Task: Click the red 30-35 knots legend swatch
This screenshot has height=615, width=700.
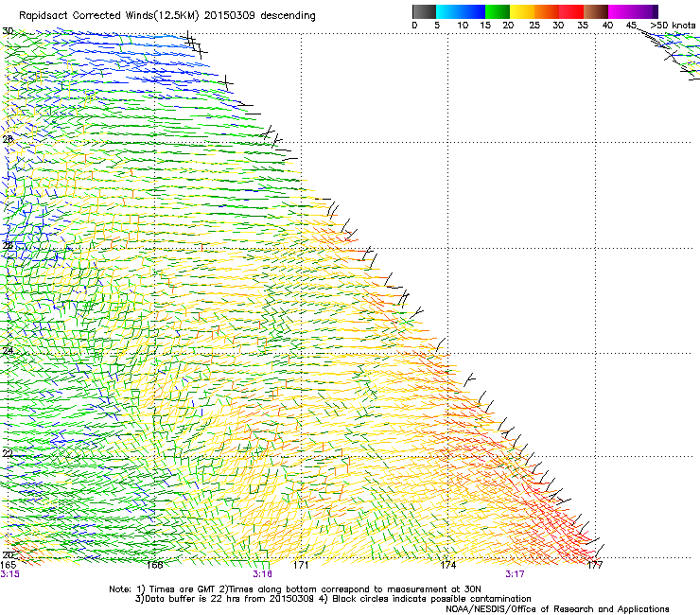Action: [571, 11]
